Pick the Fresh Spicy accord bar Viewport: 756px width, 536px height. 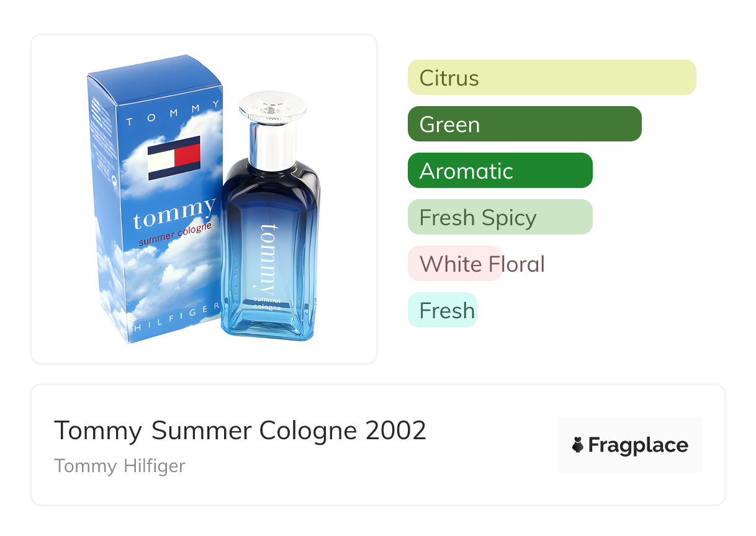pos(500,217)
